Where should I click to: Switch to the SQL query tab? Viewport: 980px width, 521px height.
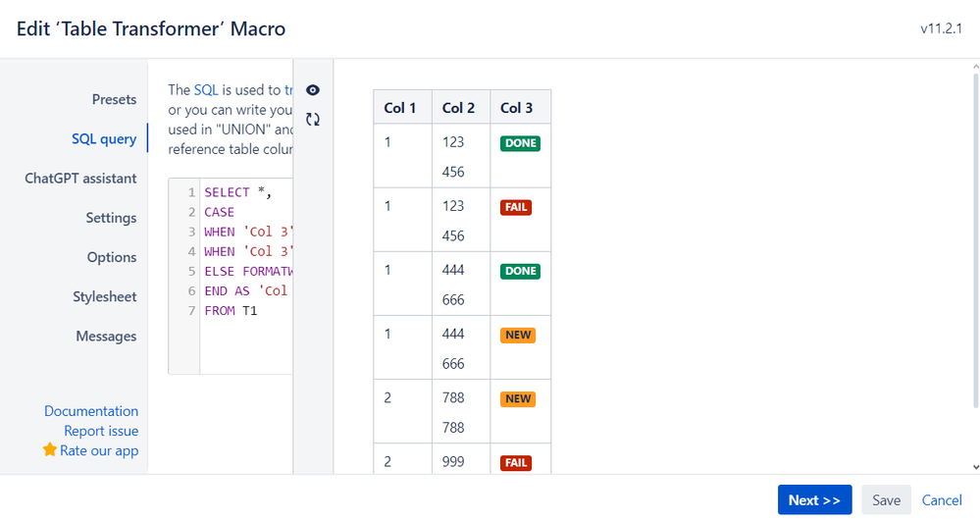[x=104, y=138]
